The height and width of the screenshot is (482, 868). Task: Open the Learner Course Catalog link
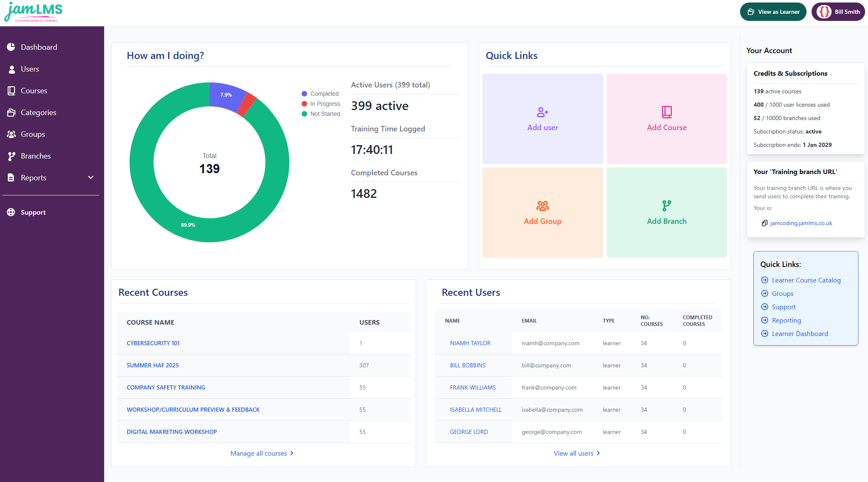806,280
